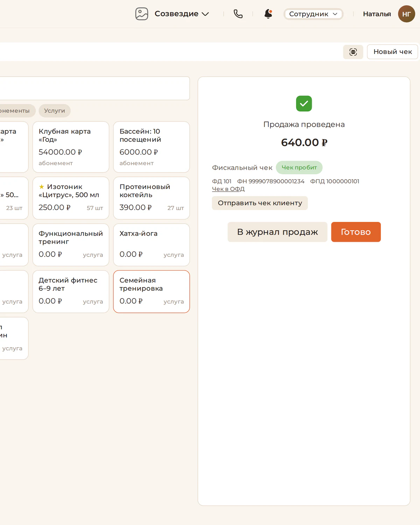Click the 640.00 ₽ sale total
Screen dimensions: 420x525
point(304,142)
